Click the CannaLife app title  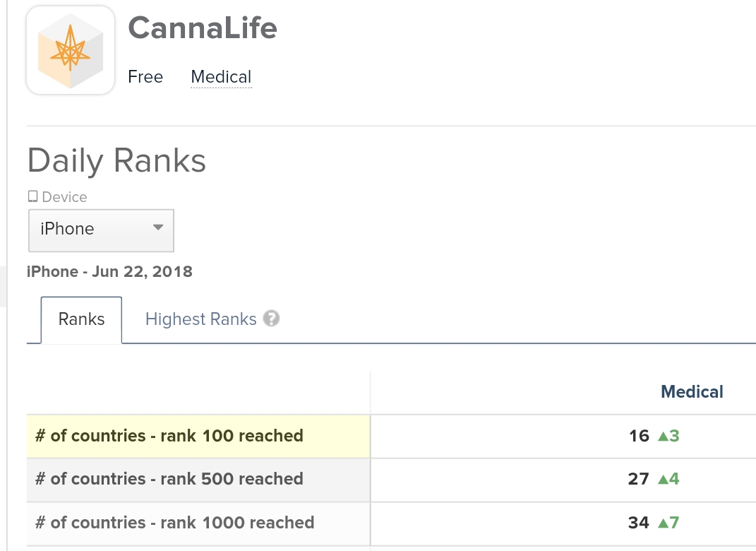pyautogui.click(x=203, y=28)
